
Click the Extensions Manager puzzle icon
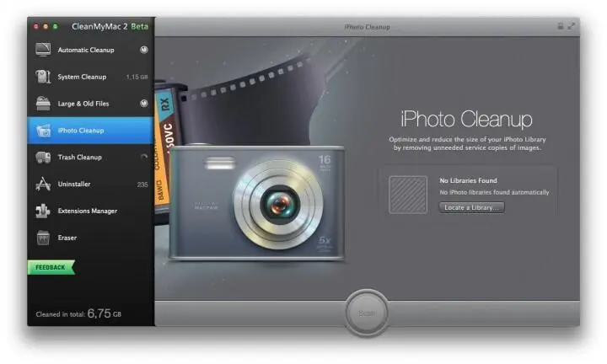[x=43, y=211]
